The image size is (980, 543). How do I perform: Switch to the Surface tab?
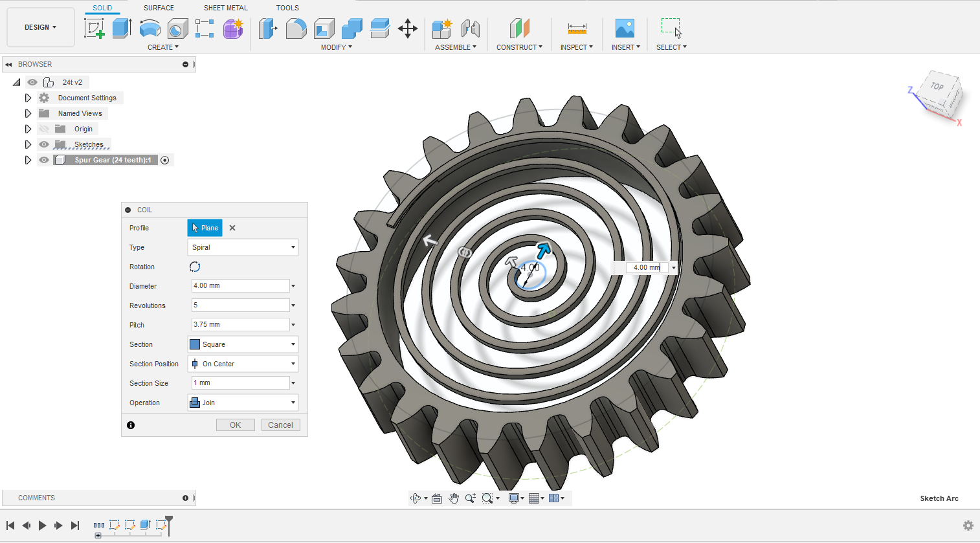coord(159,8)
